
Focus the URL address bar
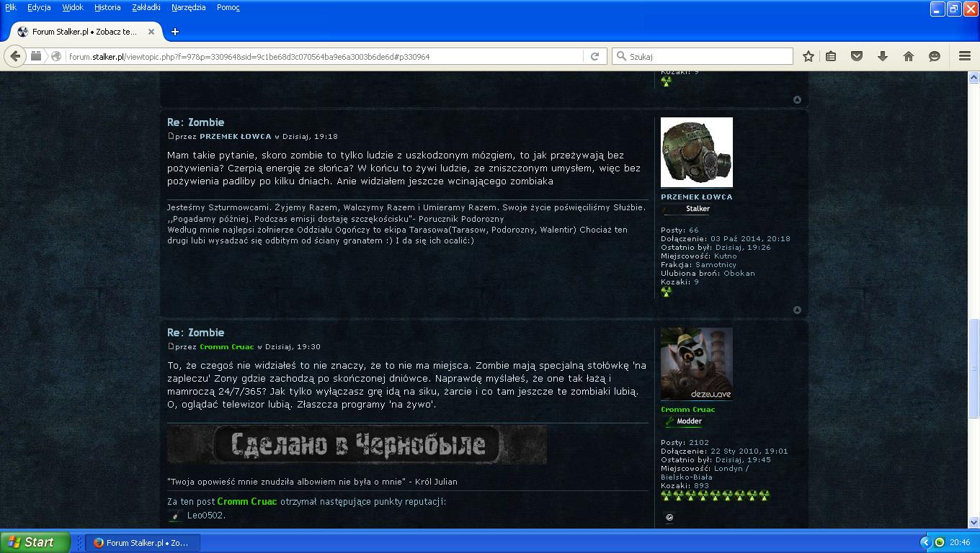pyautogui.click(x=324, y=56)
